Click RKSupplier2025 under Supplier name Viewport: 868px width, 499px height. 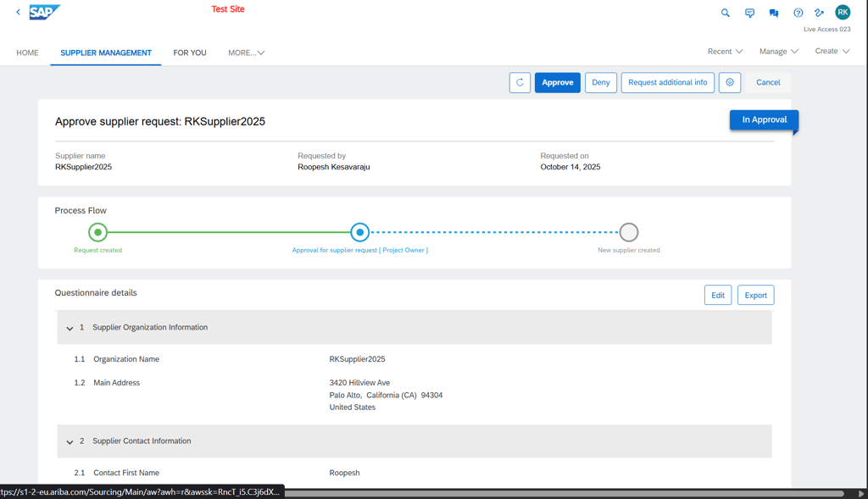tap(84, 167)
